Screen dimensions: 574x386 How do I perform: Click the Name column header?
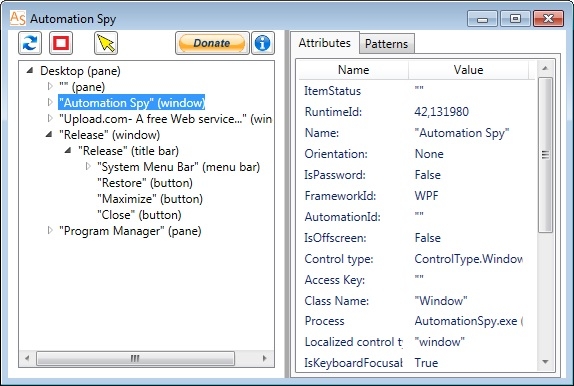tap(354, 70)
